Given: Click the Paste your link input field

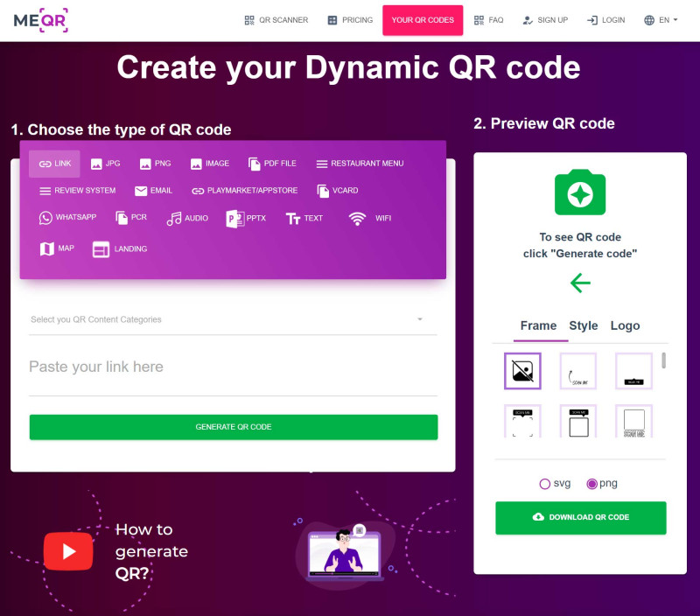Looking at the screenshot, I should click(233, 367).
